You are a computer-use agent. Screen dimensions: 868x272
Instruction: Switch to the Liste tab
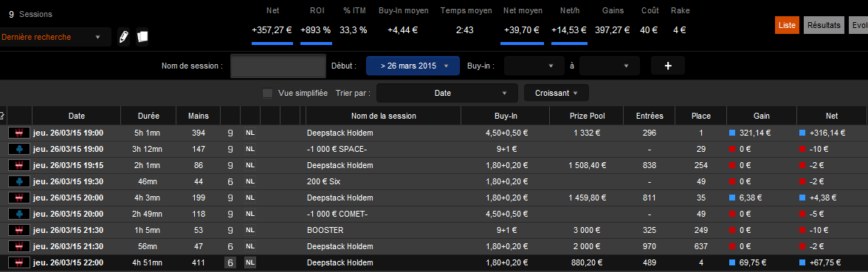pos(787,25)
